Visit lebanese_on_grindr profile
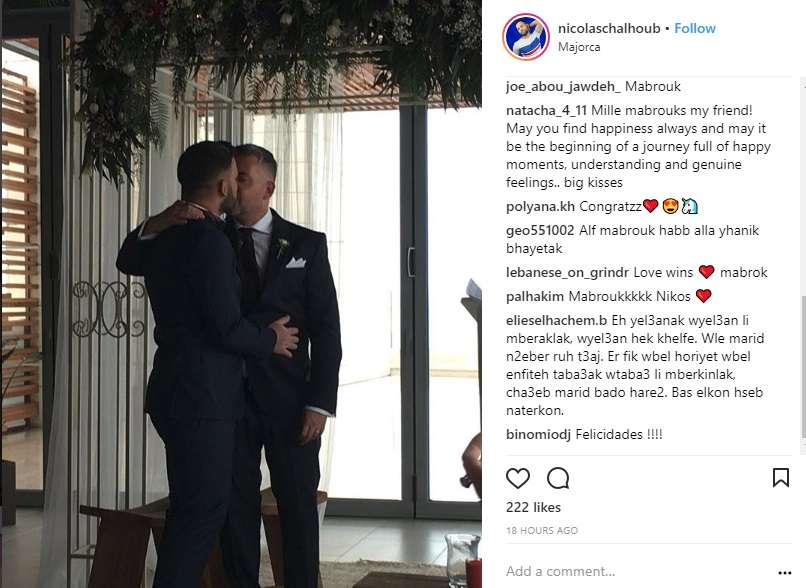The width and height of the screenshot is (806, 588). coord(567,272)
